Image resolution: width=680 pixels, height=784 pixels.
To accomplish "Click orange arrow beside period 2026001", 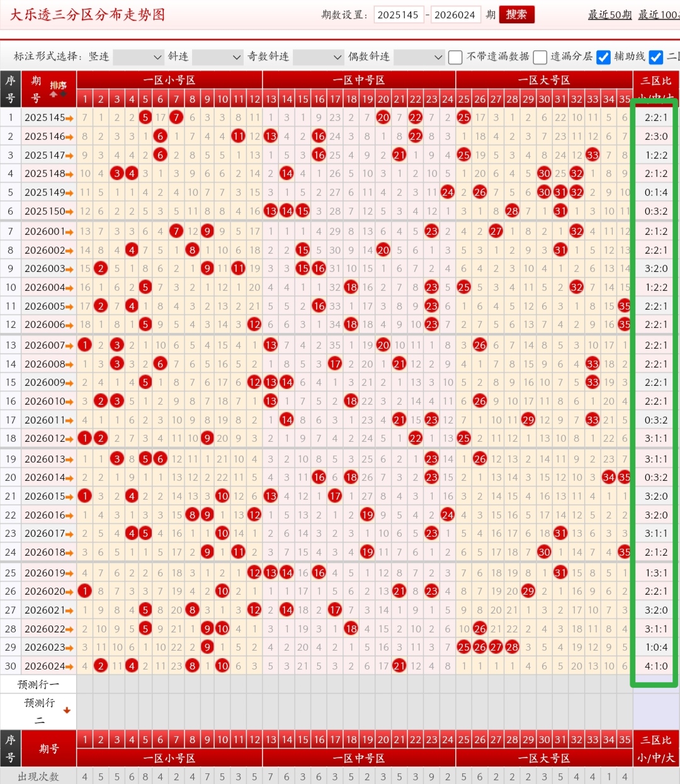I will (69, 232).
